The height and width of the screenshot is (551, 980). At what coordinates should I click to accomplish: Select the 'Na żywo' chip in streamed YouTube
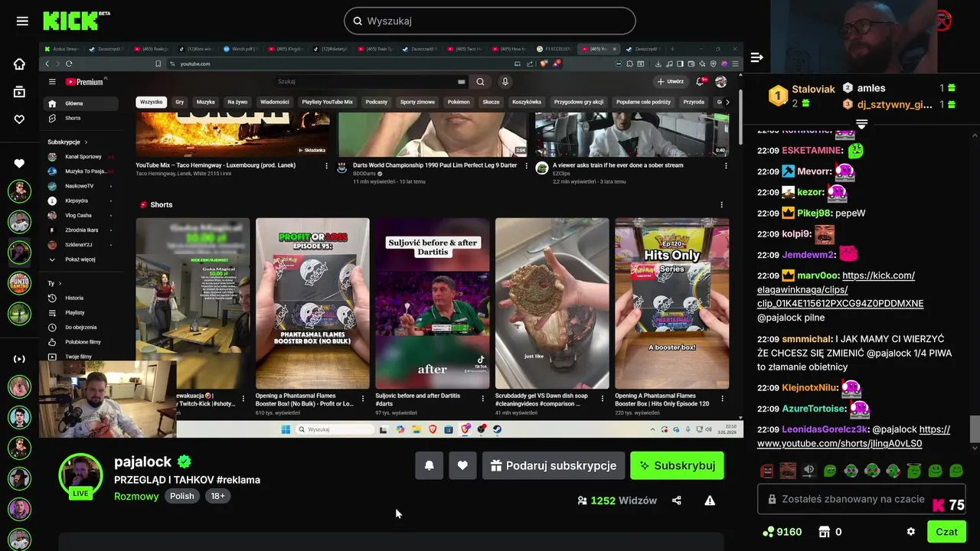[x=237, y=102]
